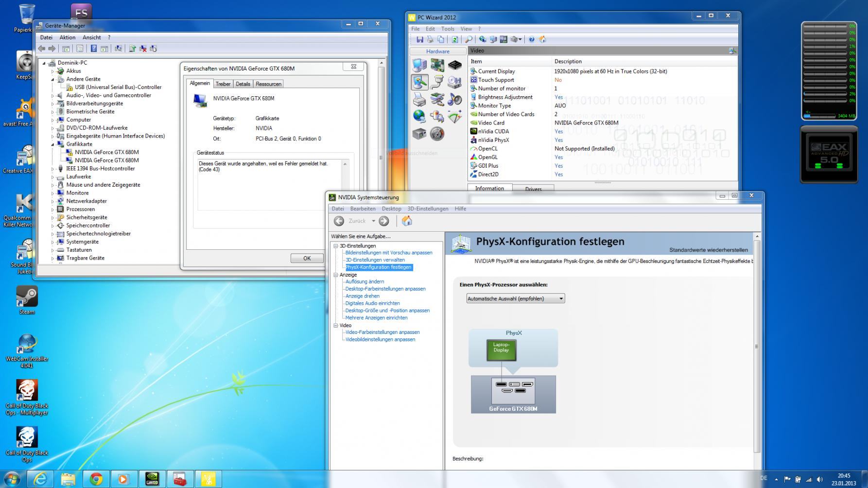Open the Tools menu in PC Wizard

tap(448, 29)
